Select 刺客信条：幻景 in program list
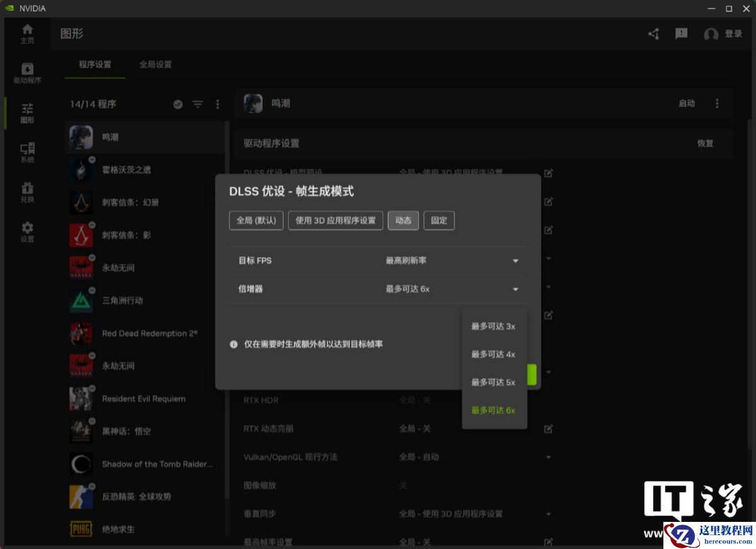The height and width of the screenshot is (549, 756). click(145, 202)
